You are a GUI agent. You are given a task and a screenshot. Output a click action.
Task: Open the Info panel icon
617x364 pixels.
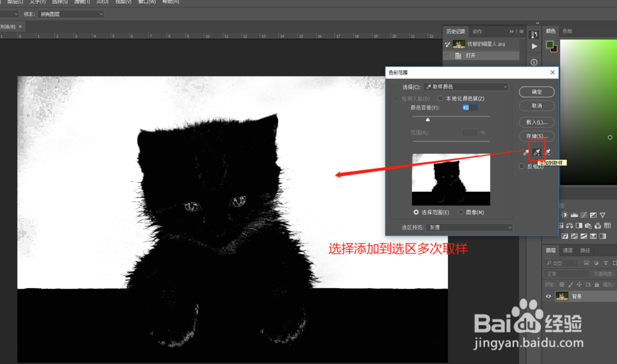534,62
